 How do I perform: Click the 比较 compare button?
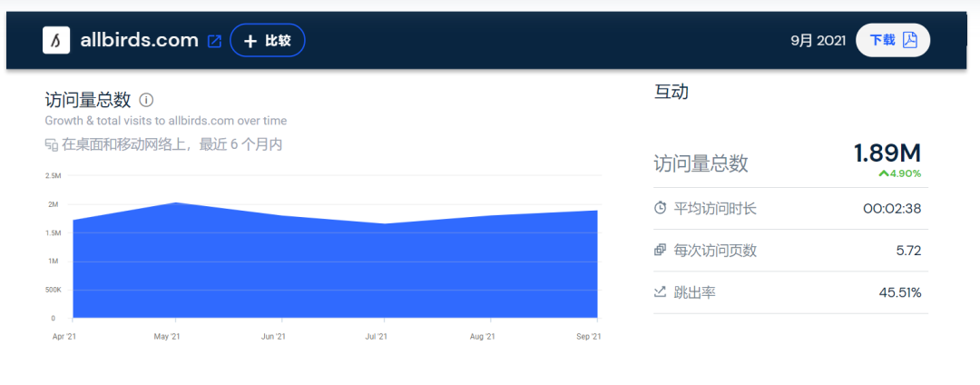pos(268,41)
